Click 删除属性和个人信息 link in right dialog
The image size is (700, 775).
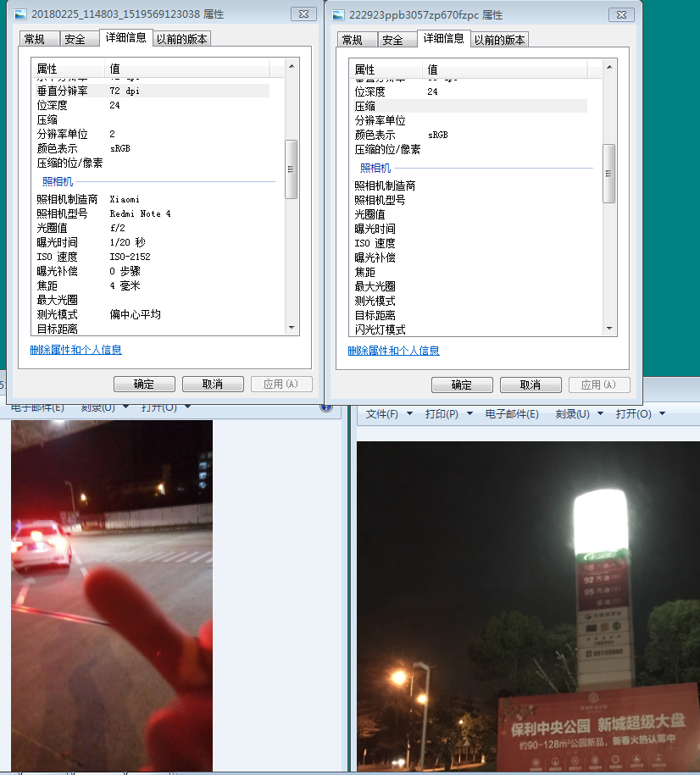(393, 351)
